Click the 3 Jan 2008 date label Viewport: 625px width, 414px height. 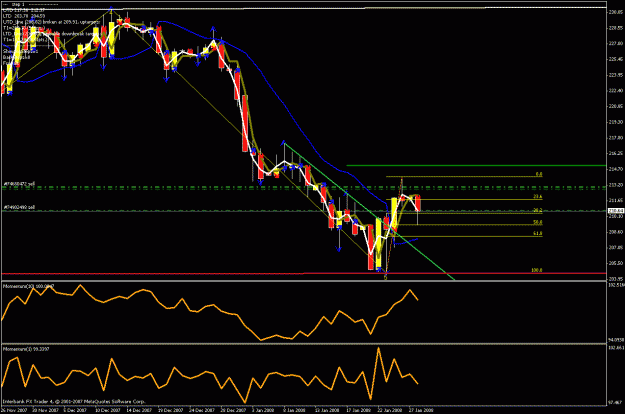coord(263,410)
